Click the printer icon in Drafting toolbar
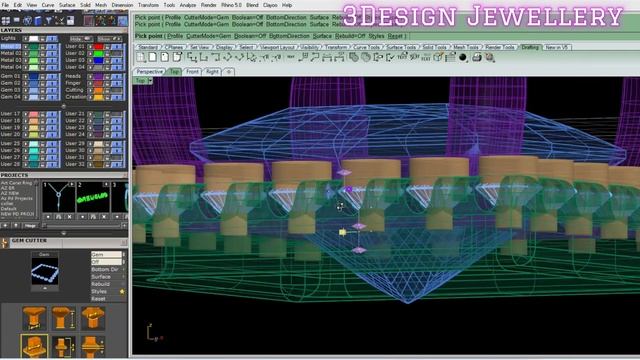The image size is (640, 360). tap(476, 58)
